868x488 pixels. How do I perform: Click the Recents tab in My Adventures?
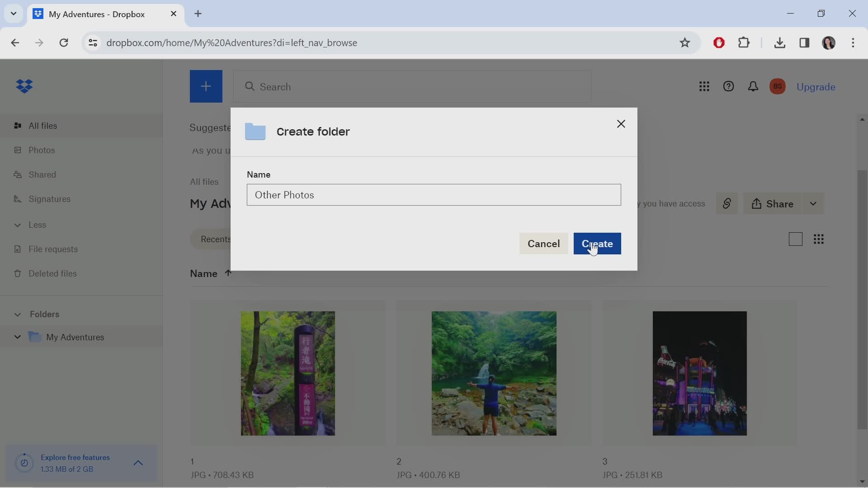pyautogui.click(x=216, y=239)
